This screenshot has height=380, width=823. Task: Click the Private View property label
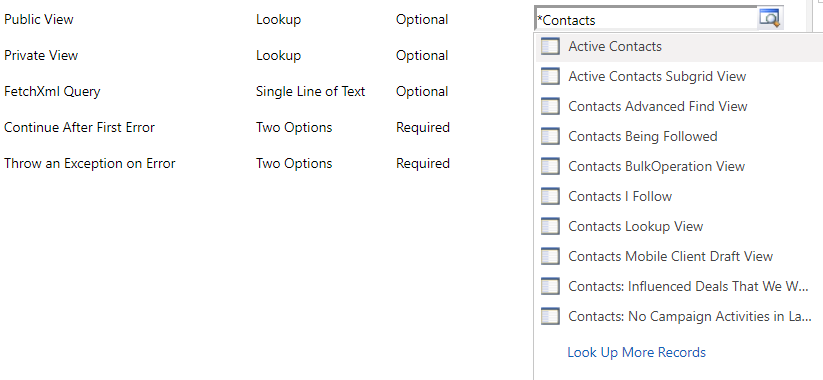(x=41, y=55)
